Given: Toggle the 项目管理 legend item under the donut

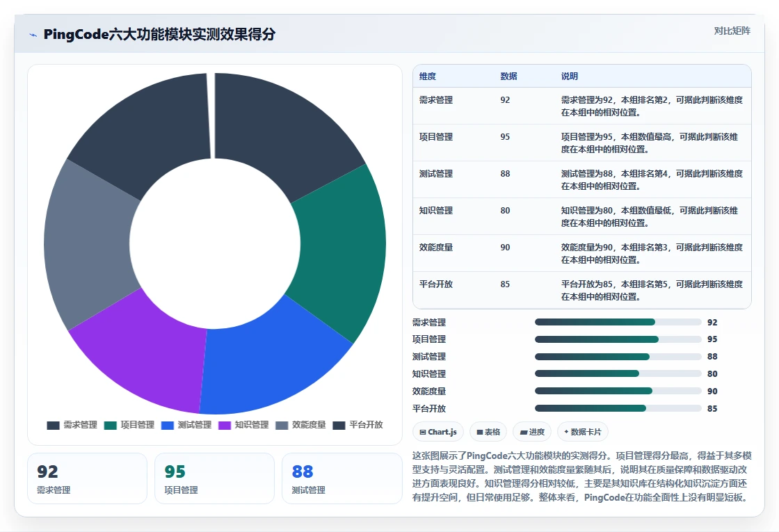Looking at the screenshot, I should [x=129, y=425].
